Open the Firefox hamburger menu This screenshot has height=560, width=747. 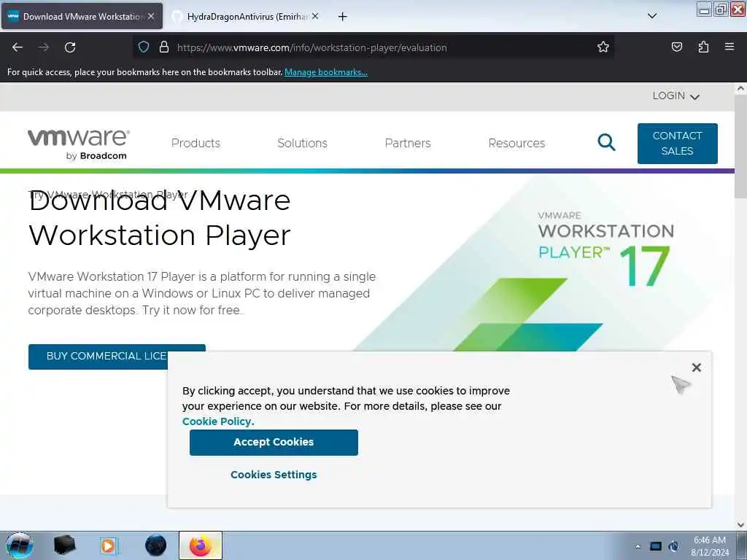tap(729, 47)
